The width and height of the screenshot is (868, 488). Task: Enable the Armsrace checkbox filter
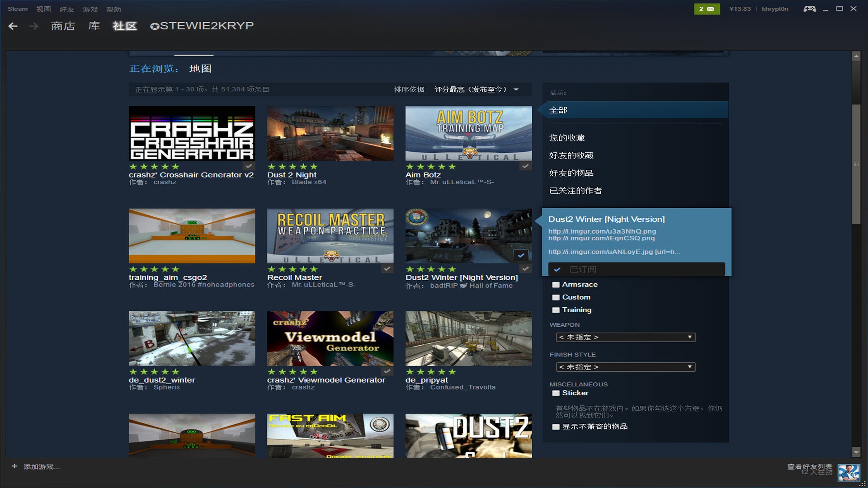coord(556,285)
